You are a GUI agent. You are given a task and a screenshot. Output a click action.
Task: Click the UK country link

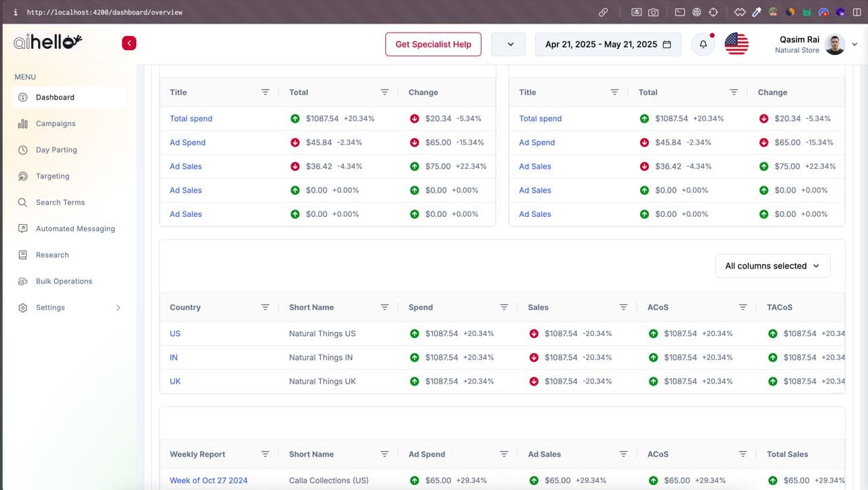point(175,382)
